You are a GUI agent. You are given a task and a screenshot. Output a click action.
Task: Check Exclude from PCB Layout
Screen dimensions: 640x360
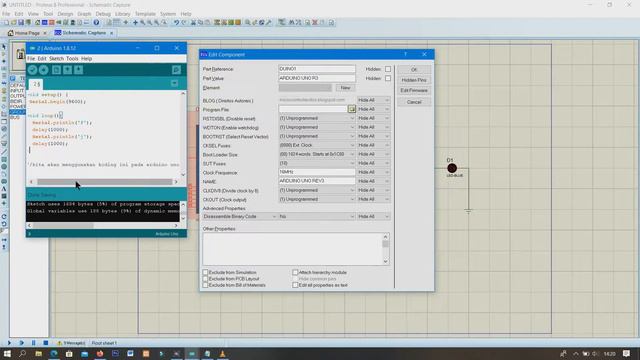coord(205,279)
